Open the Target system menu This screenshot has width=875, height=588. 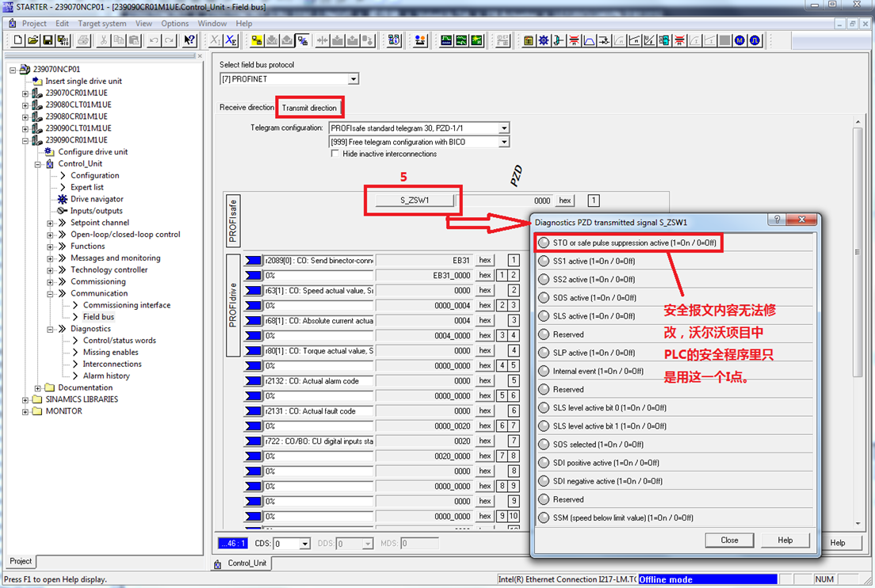[102, 24]
